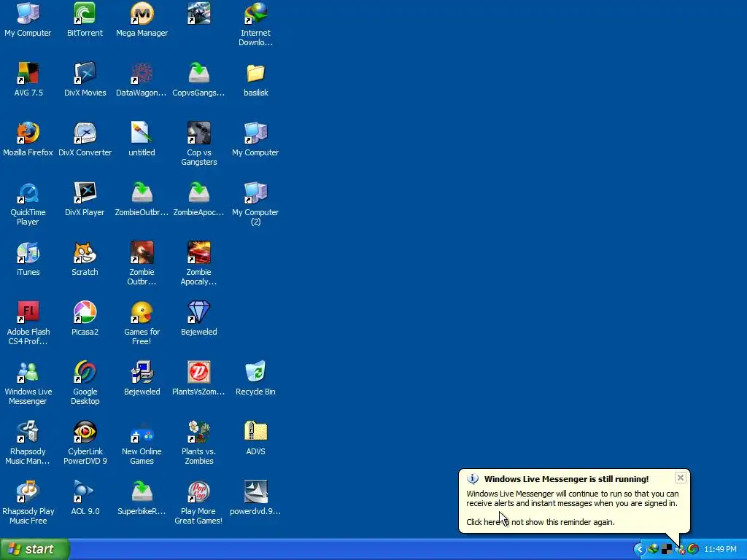Click the AVG checkered tray icon

(667, 550)
